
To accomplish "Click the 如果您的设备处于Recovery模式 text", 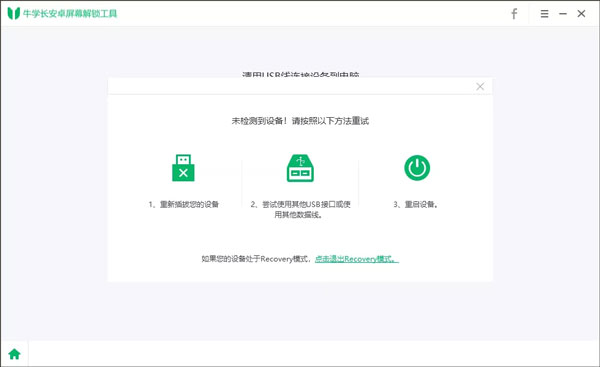I will point(256,259).
